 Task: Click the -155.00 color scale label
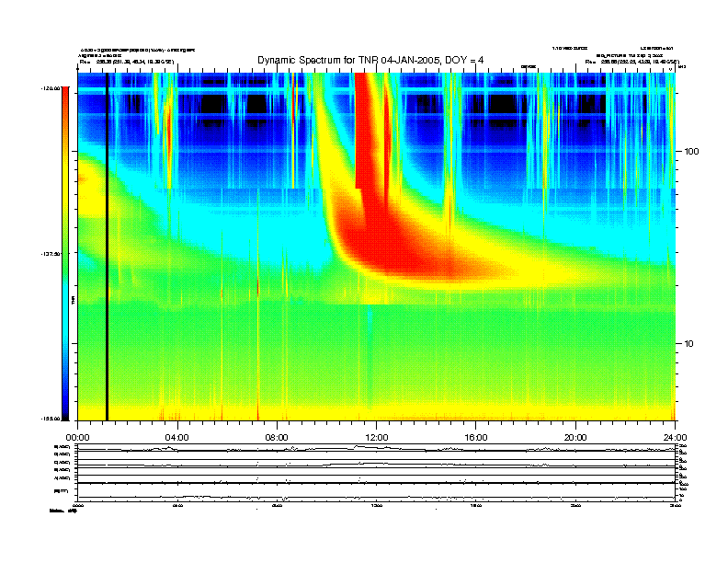[x=51, y=419]
